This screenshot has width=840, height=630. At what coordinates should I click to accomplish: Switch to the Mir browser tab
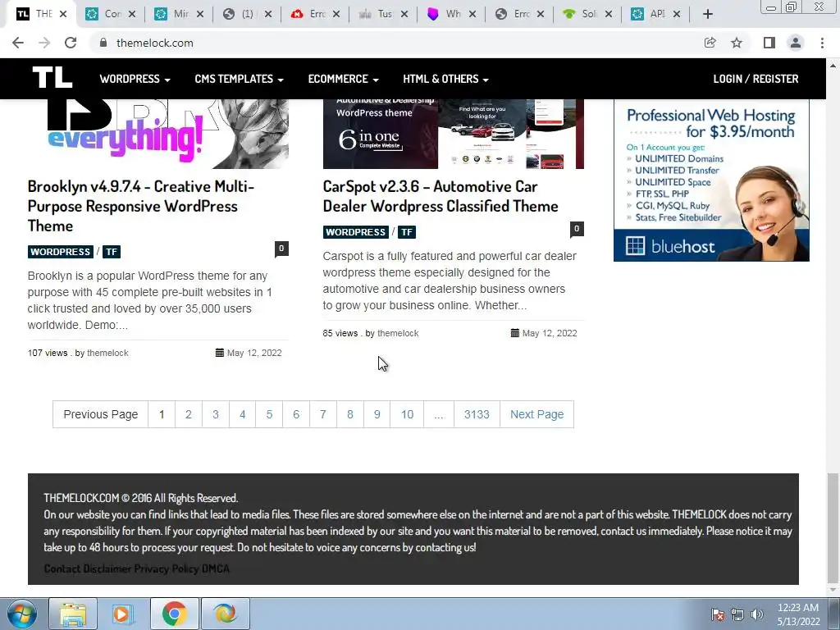tap(180, 14)
